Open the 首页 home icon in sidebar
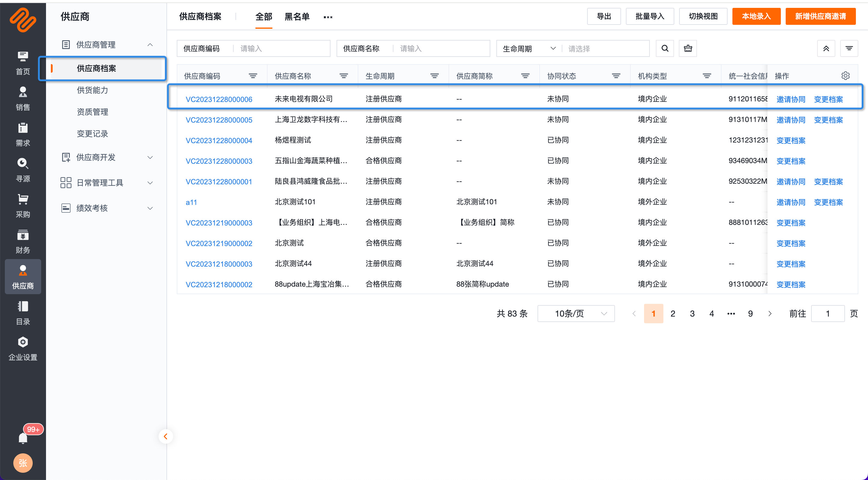Image resolution: width=868 pixels, height=480 pixels. tap(23, 63)
